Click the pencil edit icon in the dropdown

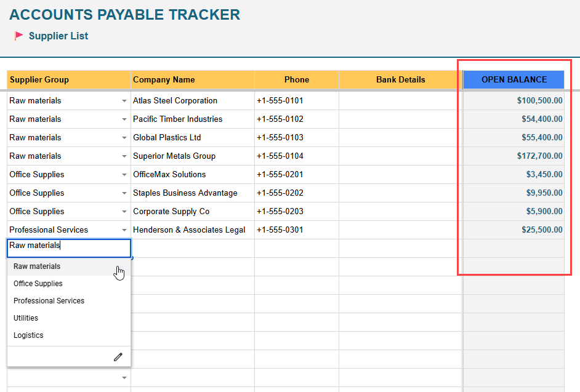click(118, 357)
